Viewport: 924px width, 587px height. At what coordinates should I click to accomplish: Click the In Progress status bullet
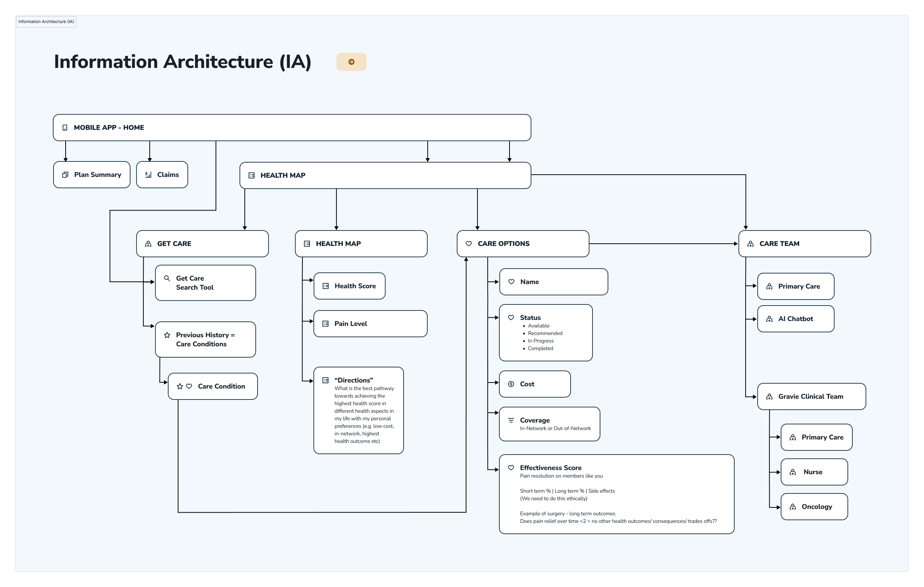click(541, 341)
